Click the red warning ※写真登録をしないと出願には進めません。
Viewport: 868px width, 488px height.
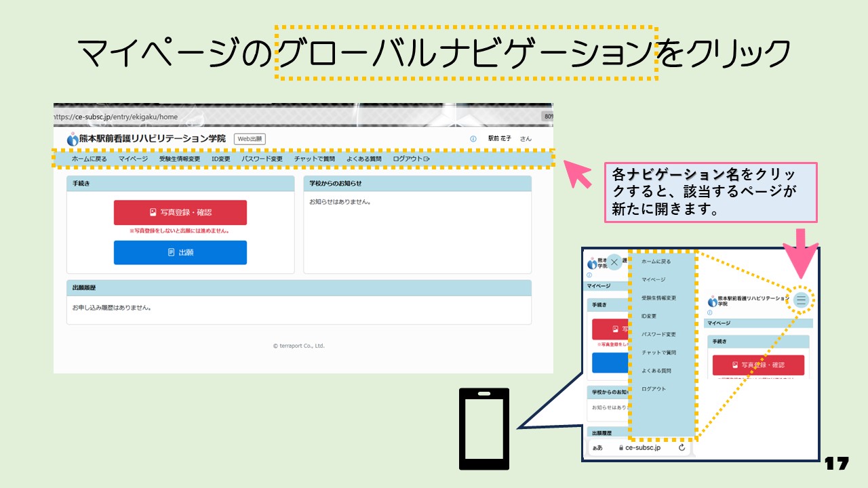coord(180,231)
